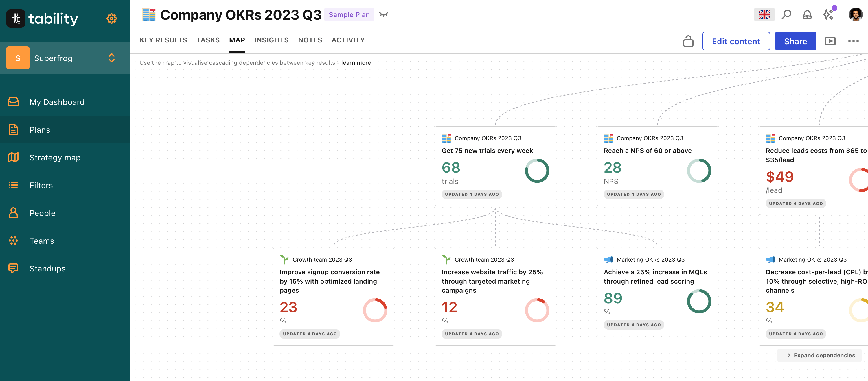Screen dimensions: 868x381
Task: Click the user avatar picture
Action: [856, 14]
